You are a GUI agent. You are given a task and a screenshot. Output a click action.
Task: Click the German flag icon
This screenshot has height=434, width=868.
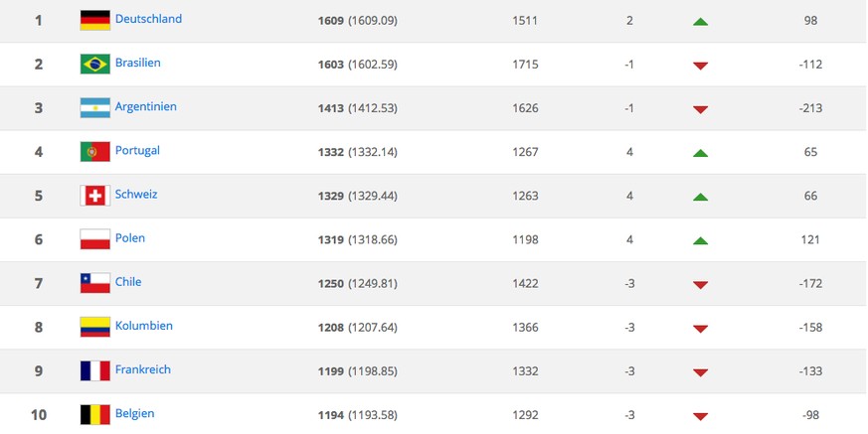[94, 20]
